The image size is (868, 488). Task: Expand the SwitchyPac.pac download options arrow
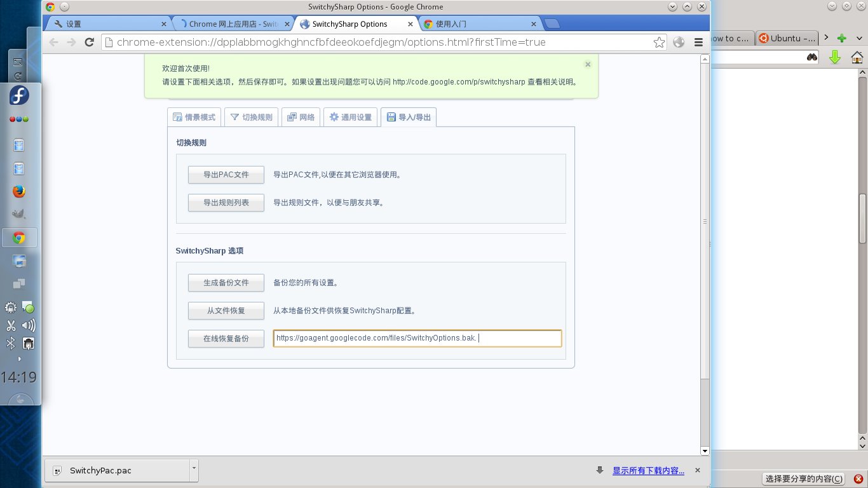point(194,471)
